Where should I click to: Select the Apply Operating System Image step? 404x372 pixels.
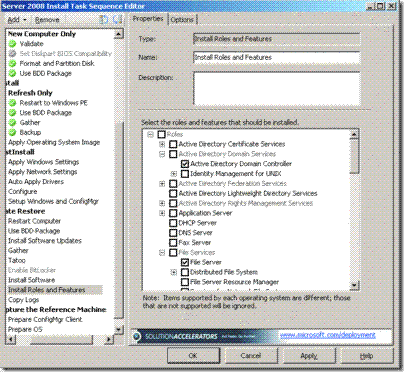click(x=54, y=142)
